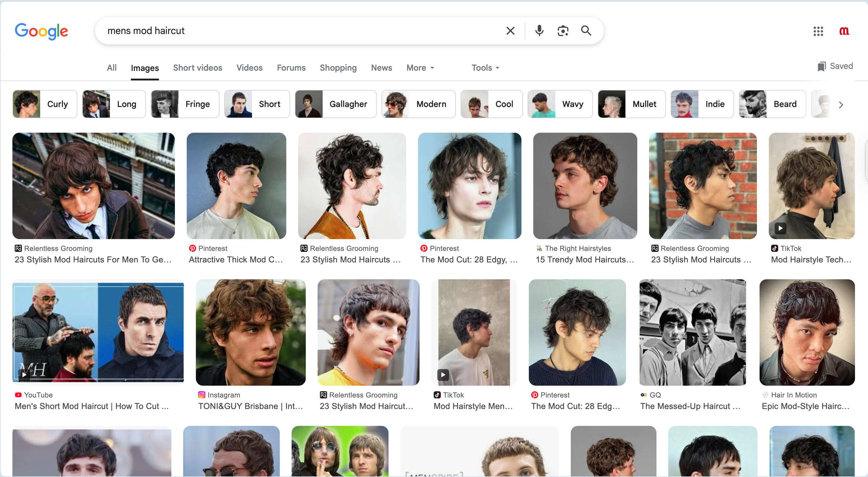The height and width of the screenshot is (477, 868).
Task: Open YouTube Men's Short Mod Haircut thumbnail
Action: (98, 332)
